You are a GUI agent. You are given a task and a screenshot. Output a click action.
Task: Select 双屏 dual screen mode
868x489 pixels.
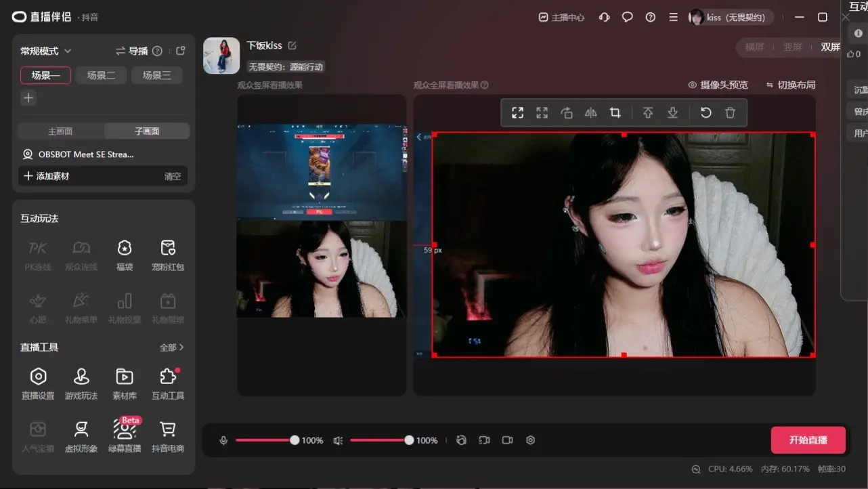(x=830, y=47)
